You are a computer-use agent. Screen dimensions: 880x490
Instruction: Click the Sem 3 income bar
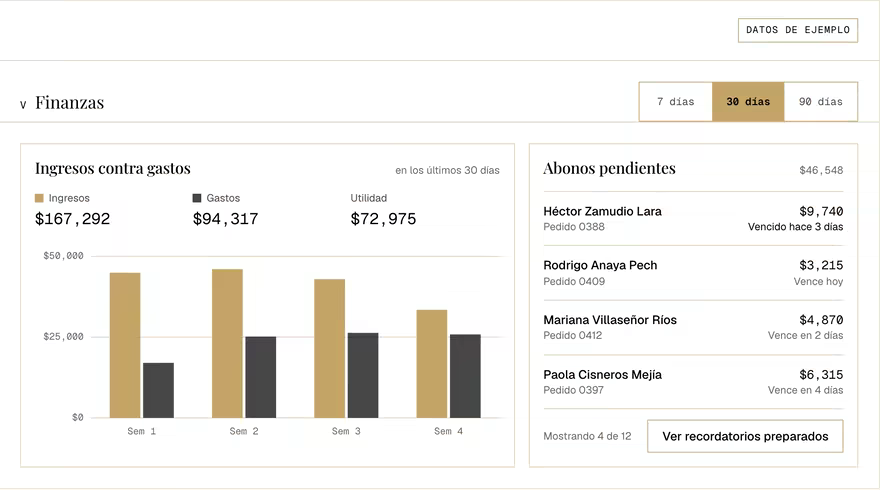(x=329, y=349)
